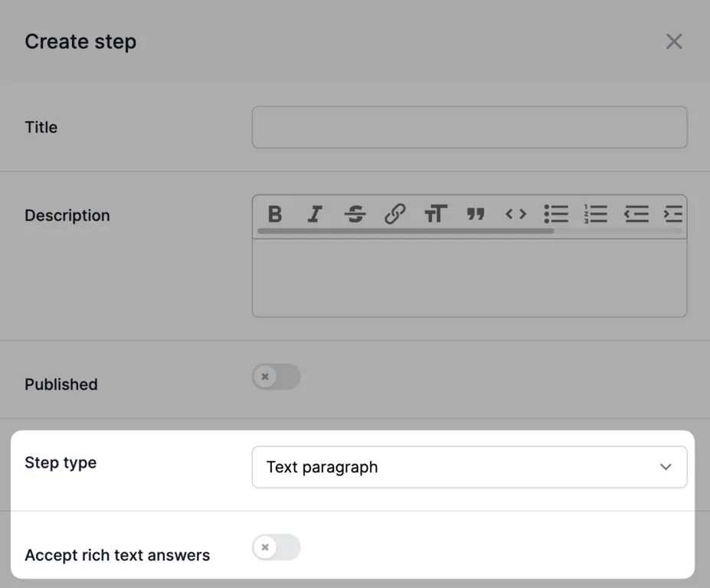
Task: Apply bold formatting in Description toolbar
Action: tap(275, 214)
